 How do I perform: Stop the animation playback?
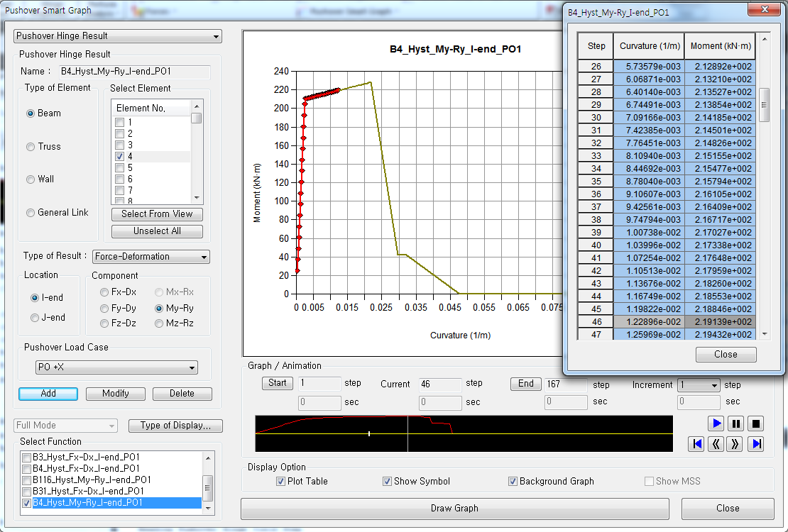[756, 423]
